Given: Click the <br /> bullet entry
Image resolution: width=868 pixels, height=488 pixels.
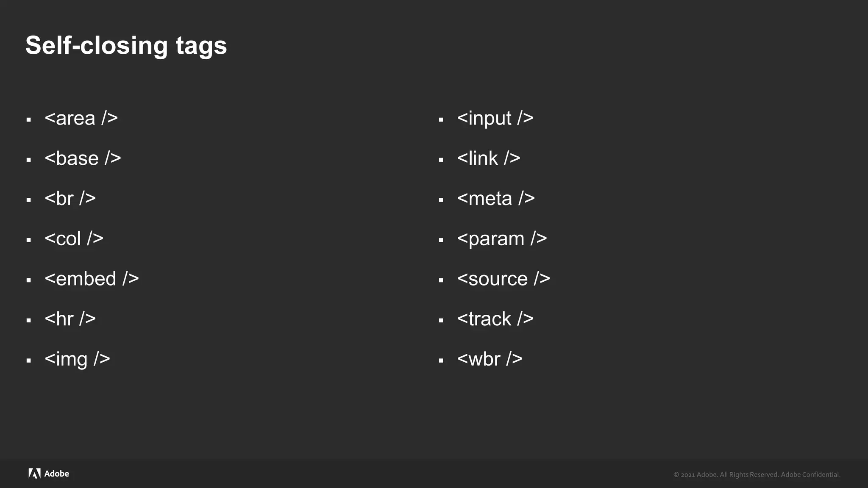Looking at the screenshot, I should pyautogui.click(x=70, y=199).
